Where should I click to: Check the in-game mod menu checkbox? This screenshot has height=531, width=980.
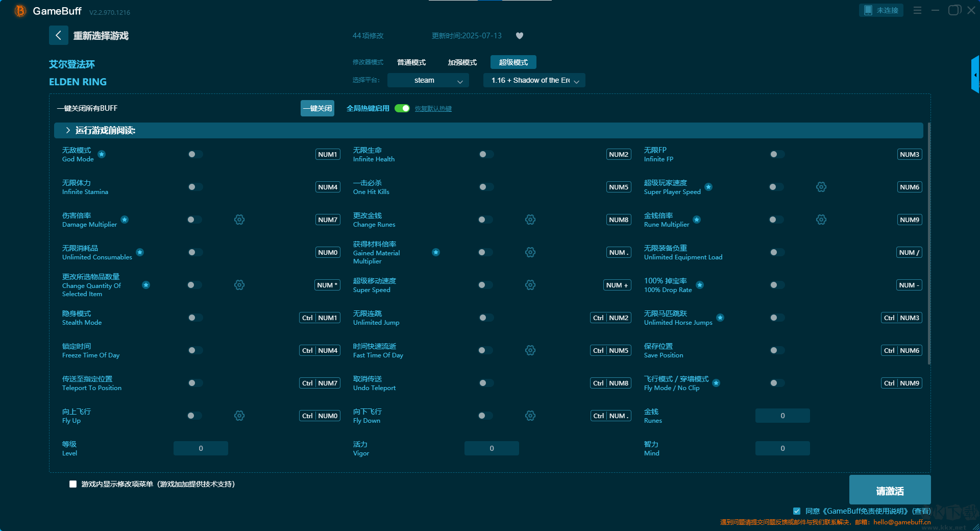[73, 484]
